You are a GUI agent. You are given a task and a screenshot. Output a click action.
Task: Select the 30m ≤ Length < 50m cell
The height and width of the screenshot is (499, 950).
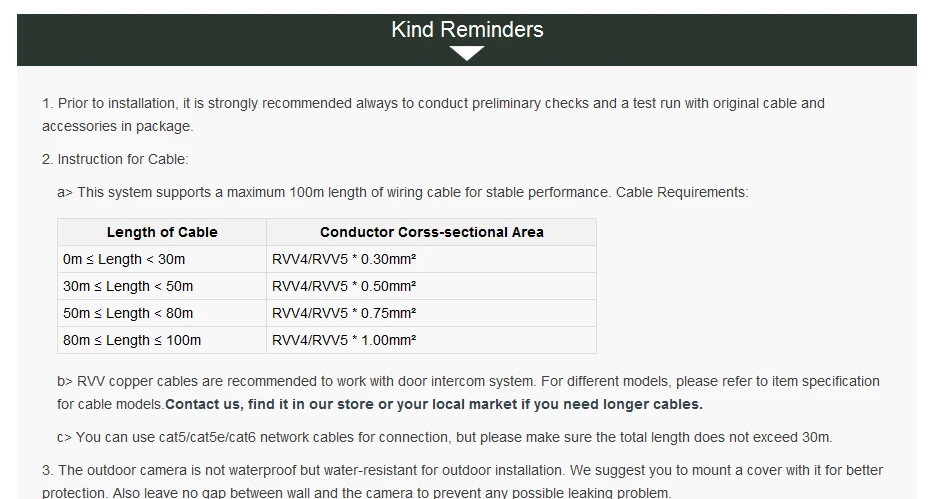[x=162, y=286]
